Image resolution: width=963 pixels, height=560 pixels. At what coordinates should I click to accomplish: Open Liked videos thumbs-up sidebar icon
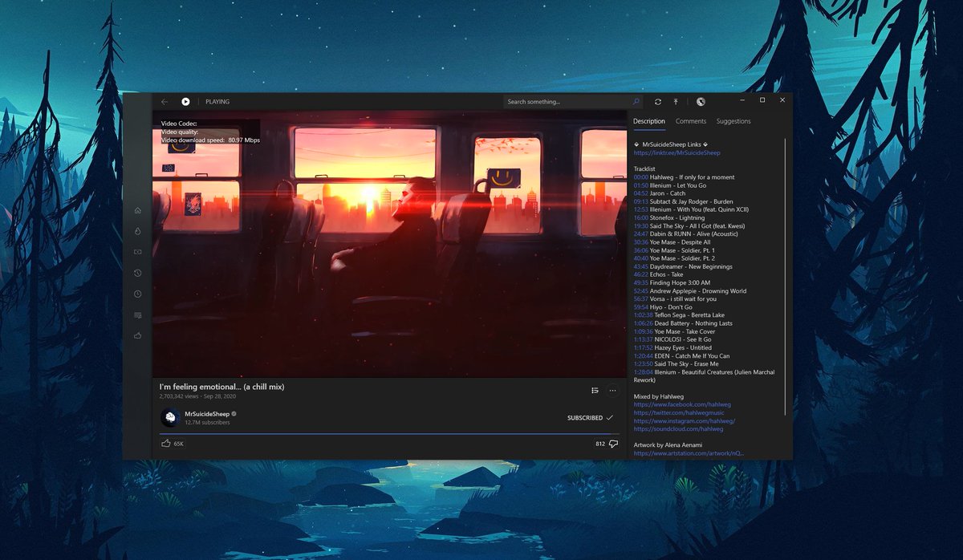click(x=138, y=335)
